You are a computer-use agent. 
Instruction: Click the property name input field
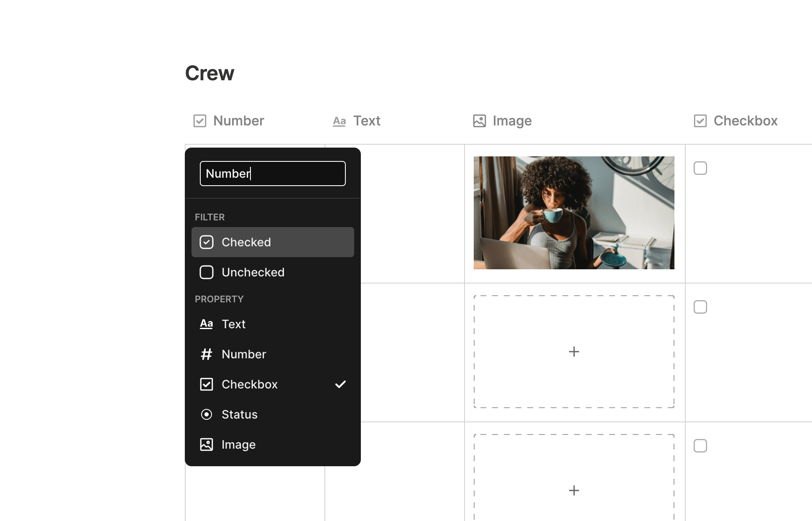[273, 174]
